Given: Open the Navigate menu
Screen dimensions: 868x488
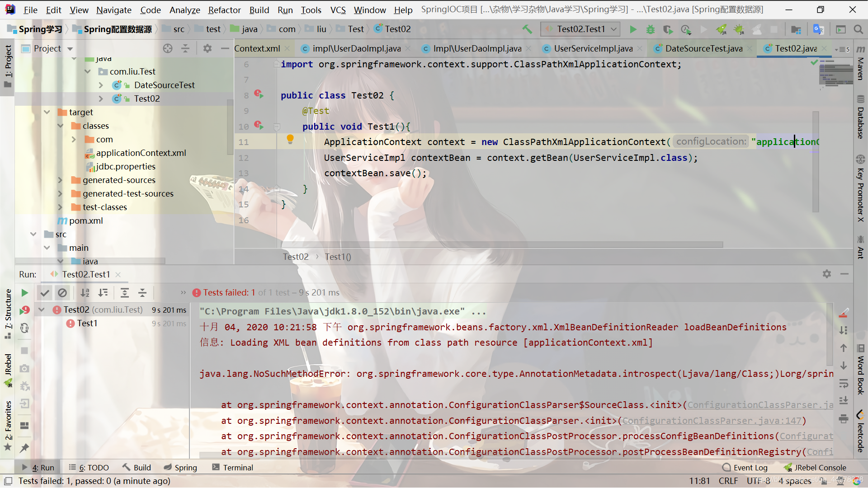Looking at the screenshot, I should tap(113, 10).
